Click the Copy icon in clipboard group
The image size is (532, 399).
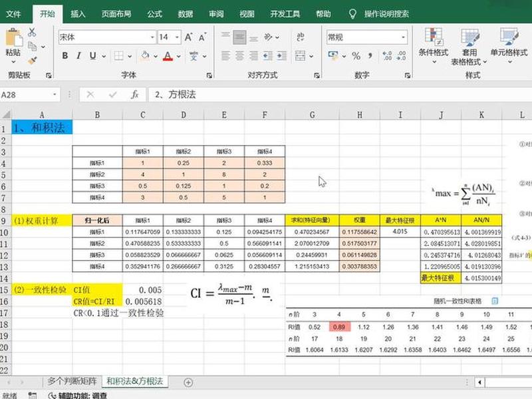[x=33, y=46]
